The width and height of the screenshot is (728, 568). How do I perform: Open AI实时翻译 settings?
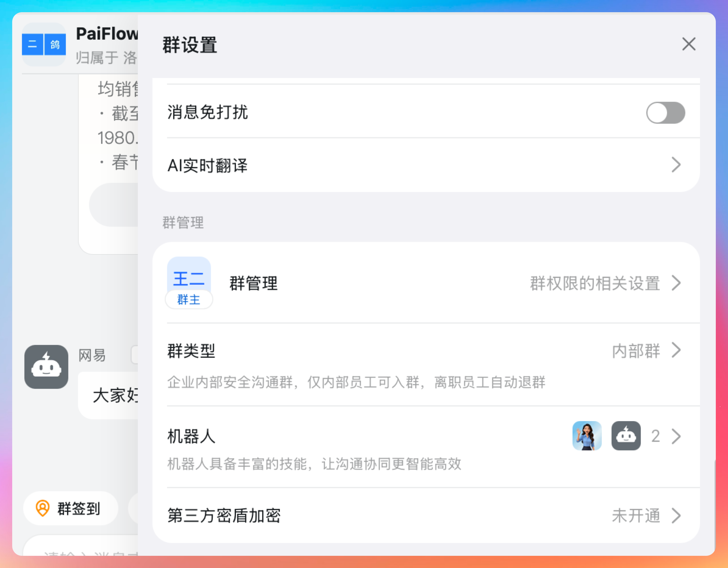207,165
